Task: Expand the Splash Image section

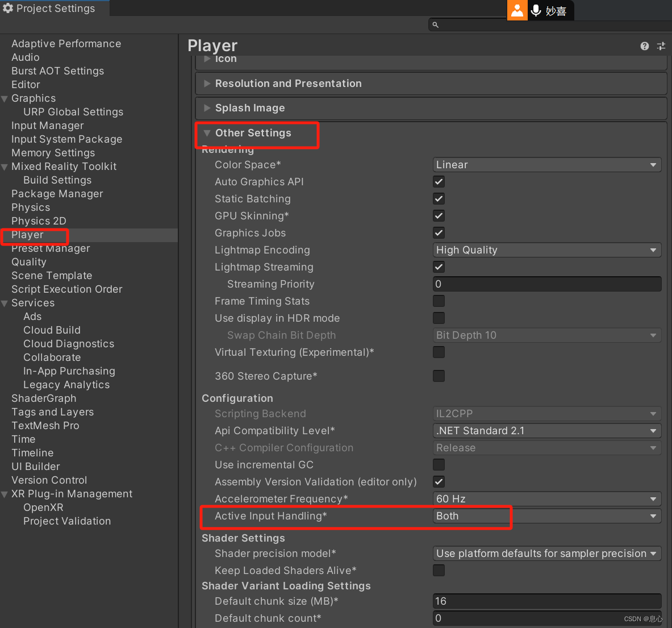Action: pyautogui.click(x=207, y=108)
